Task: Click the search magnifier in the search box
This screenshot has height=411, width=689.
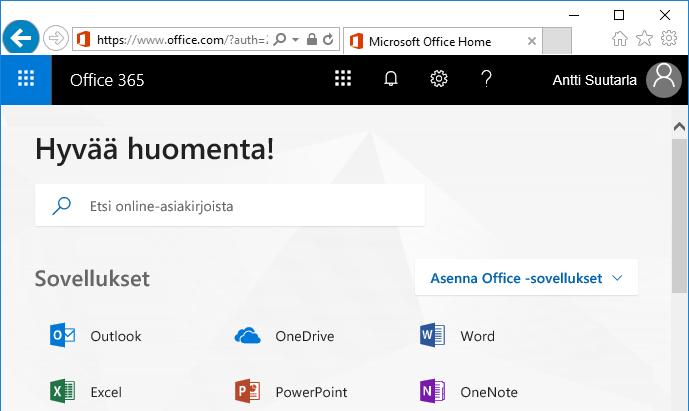Action: coord(62,206)
